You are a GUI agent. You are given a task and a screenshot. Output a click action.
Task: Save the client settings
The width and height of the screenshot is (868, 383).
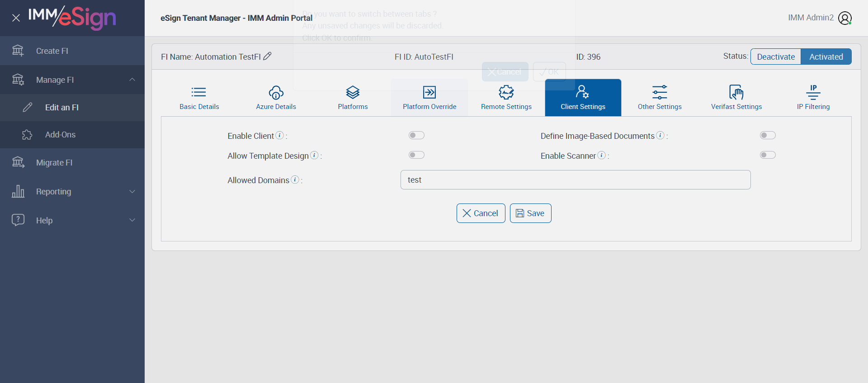point(530,213)
